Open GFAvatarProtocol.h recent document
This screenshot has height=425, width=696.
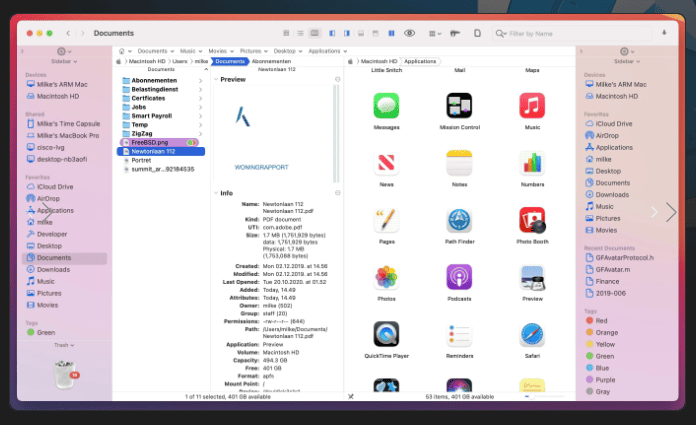point(627,258)
